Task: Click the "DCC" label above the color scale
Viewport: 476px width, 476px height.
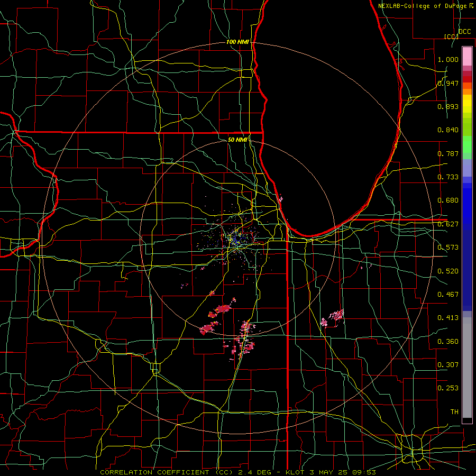Action: coord(464,32)
